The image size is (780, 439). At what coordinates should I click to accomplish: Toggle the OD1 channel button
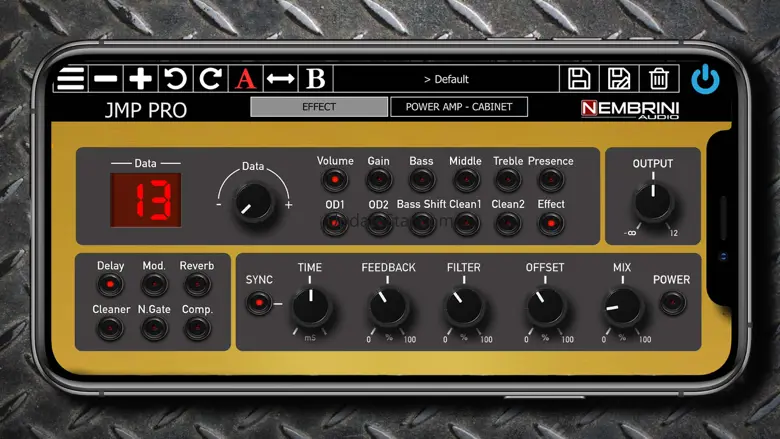click(x=335, y=223)
